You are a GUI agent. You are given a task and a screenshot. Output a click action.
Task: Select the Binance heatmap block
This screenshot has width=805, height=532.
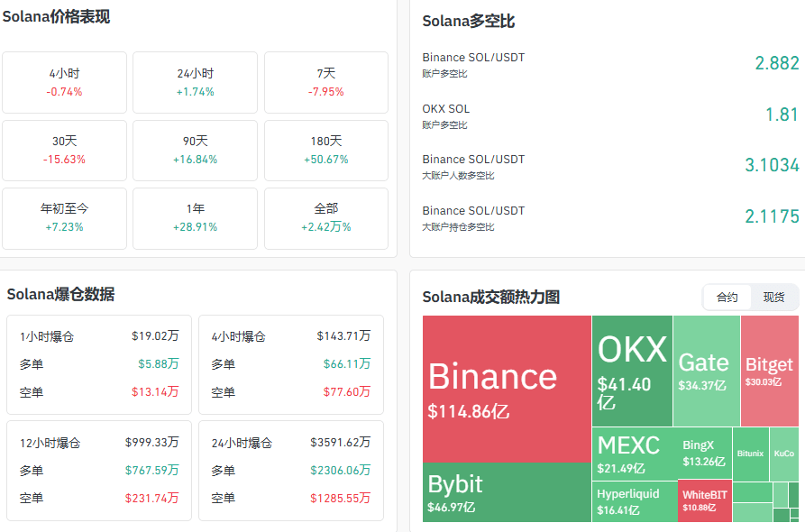tap(507, 389)
